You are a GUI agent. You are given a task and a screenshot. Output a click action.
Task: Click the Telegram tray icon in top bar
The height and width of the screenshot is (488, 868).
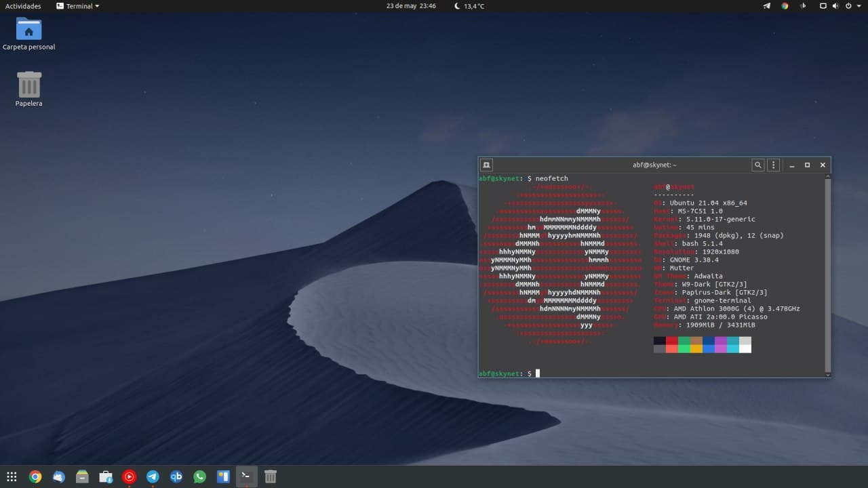(x=767, y=6)
